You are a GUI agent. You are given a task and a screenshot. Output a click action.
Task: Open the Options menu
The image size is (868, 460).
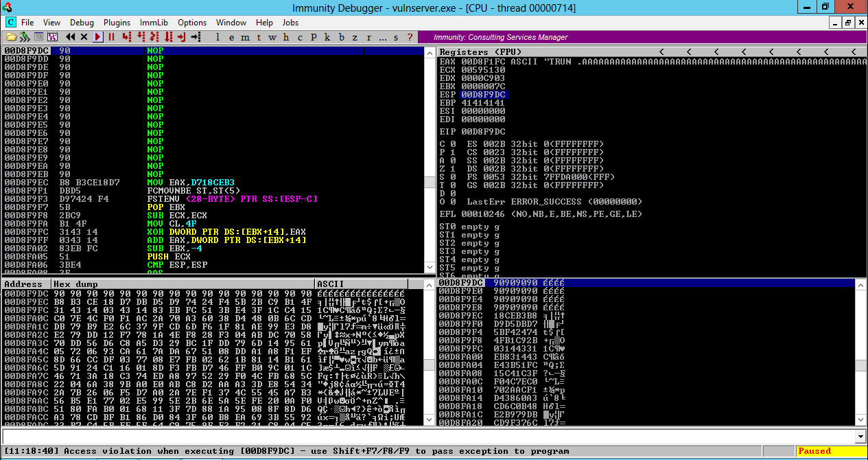(192, 23)
